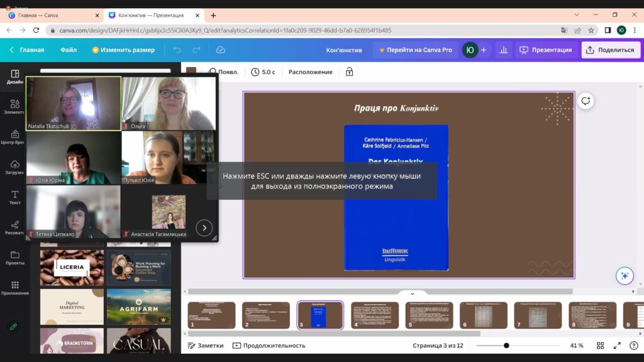Screen dimensions: 644x362
Task: Show next video participants with the arrow
Action: click(204, 228)
